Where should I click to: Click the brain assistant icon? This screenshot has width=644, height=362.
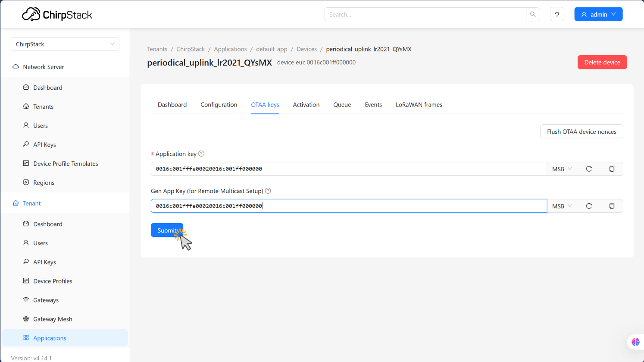(x=635, y=342)
